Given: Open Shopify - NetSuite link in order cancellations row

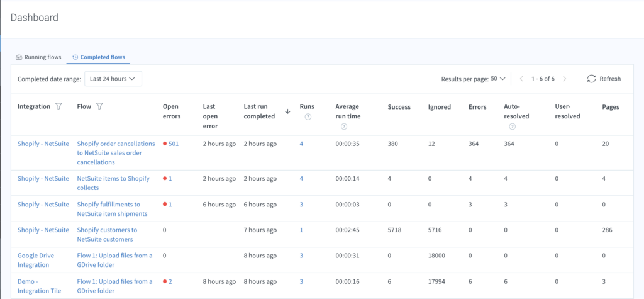Looking at the screenshot, I should (x=43, y=144).
